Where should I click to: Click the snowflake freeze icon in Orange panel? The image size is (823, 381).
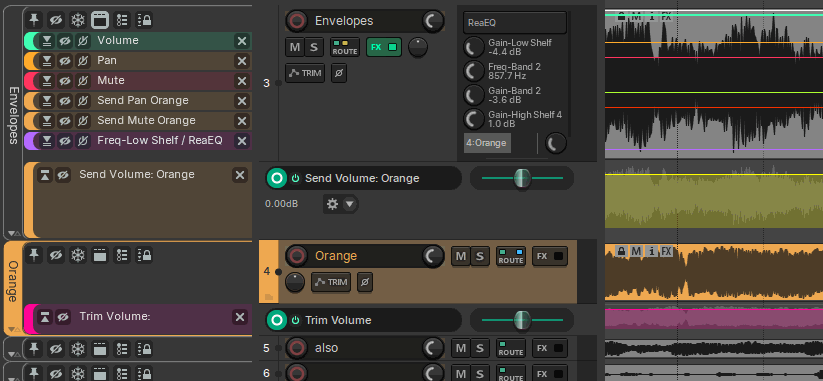[78, 256]
